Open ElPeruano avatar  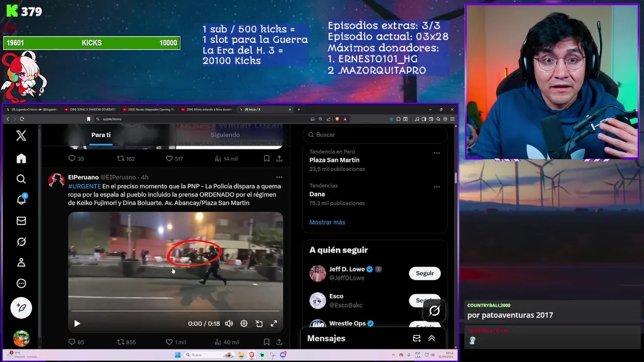(x=56, y=181)
